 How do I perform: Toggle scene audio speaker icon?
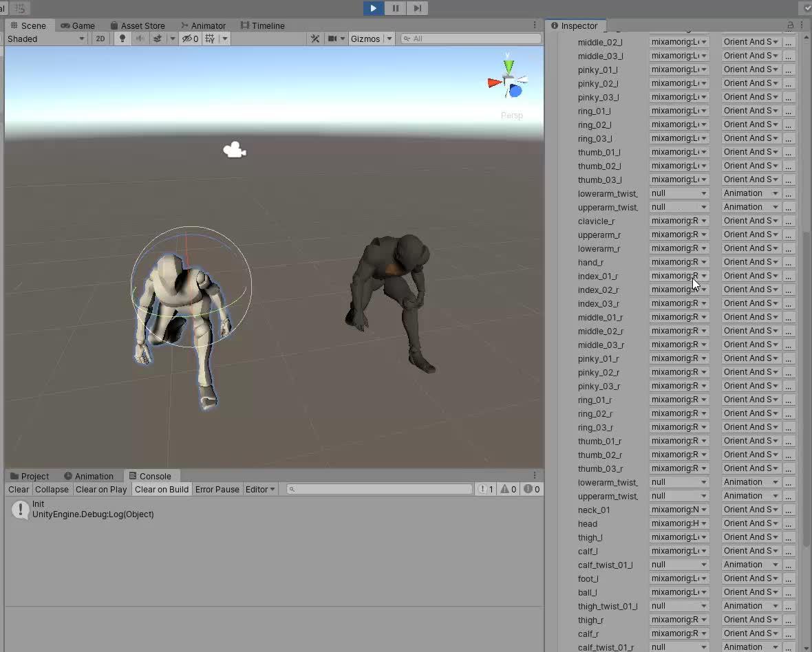click(x=140, y=39)
